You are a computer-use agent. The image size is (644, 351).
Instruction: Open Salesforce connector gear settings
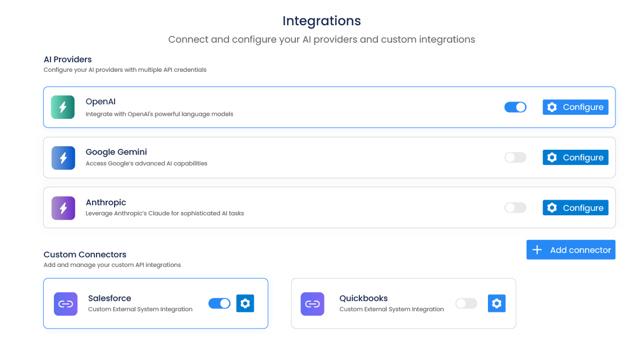coord(245,303)
